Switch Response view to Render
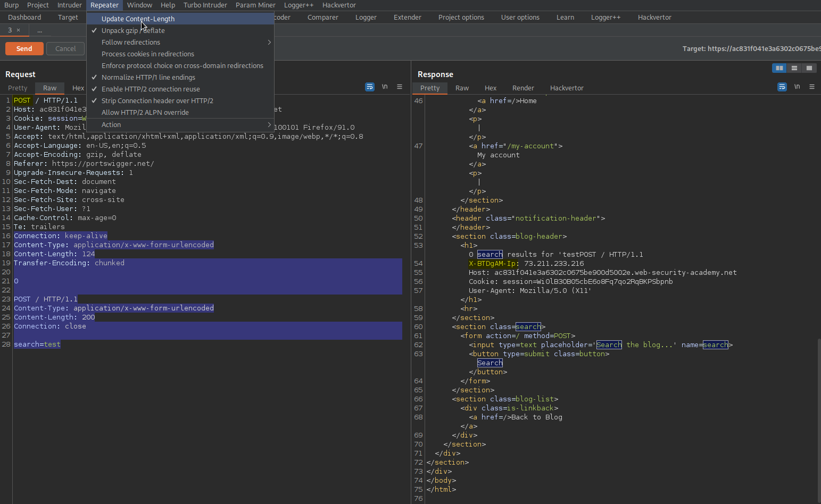Viewport: 821px width, 504px height. [523, 88]
